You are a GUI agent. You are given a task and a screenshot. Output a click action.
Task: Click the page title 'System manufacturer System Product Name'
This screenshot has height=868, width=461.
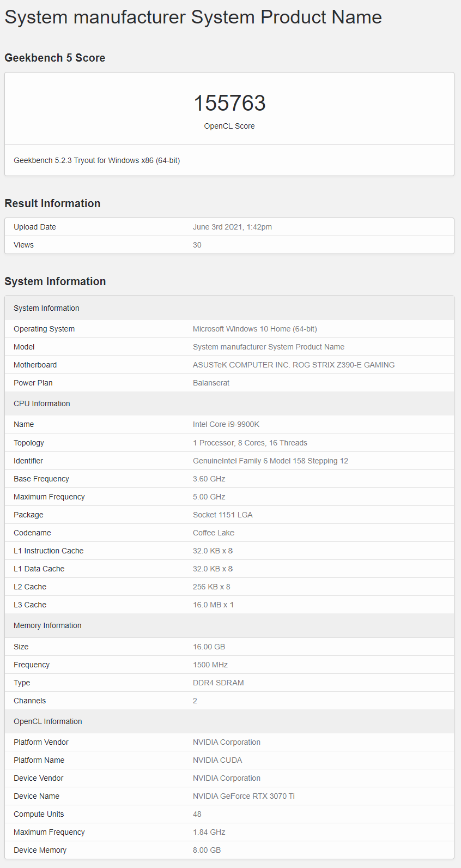193,17
